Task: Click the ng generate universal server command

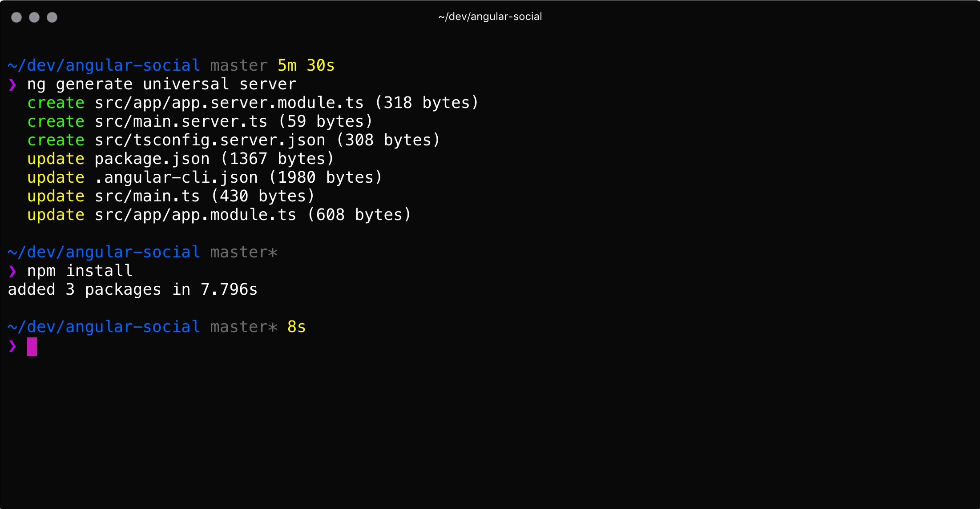Action: pyautogui.click(x=162, y=84)
